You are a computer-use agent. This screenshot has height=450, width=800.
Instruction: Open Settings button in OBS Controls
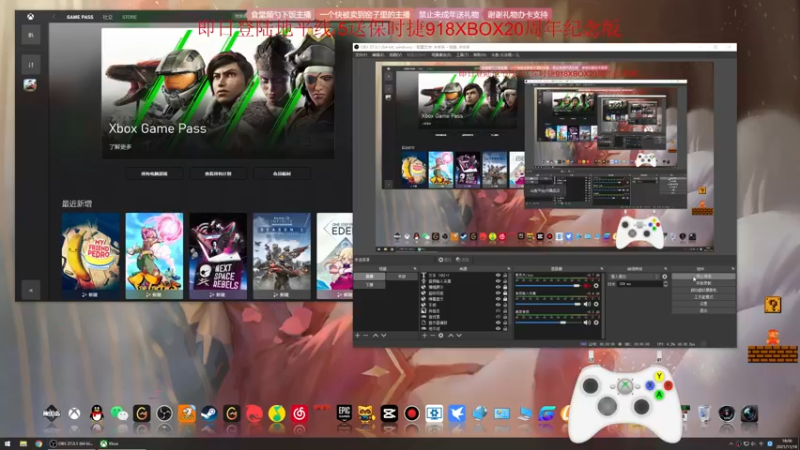(x=704, y=304)
